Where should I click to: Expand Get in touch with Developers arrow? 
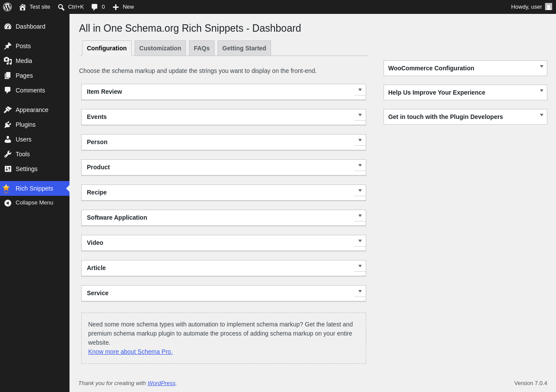[542, 115]
